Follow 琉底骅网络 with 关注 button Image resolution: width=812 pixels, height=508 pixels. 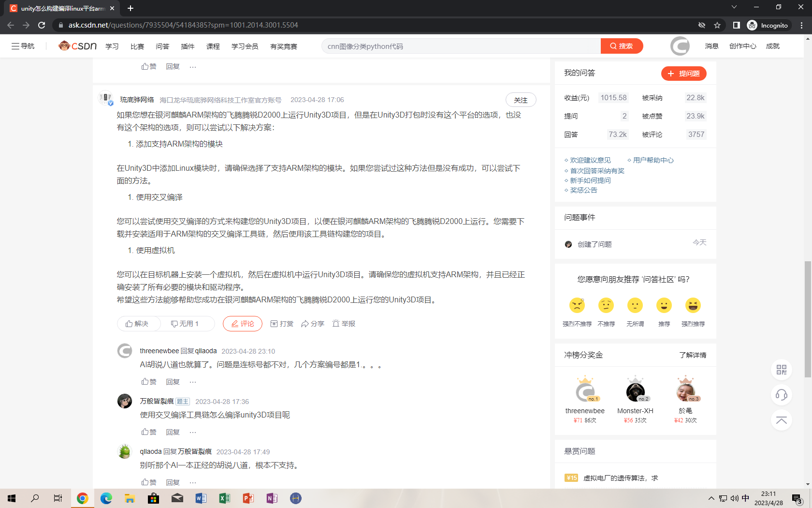(x=521, y=100)
